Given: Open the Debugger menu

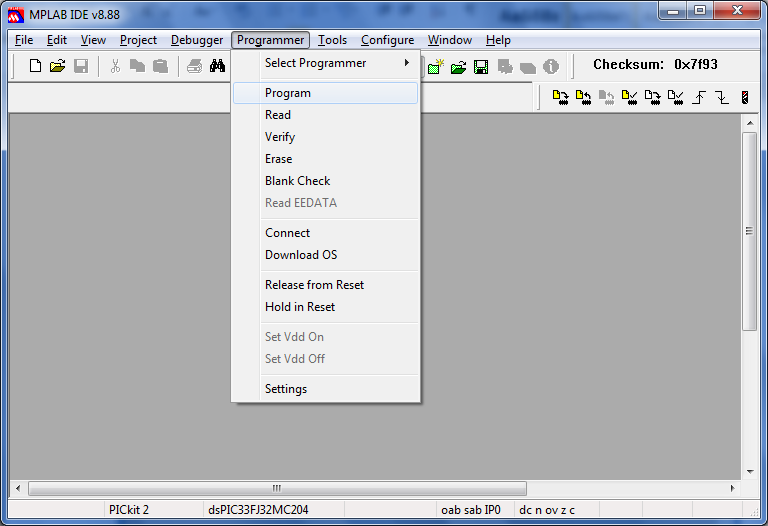Looking at the screenshot, I should (197, 40).
